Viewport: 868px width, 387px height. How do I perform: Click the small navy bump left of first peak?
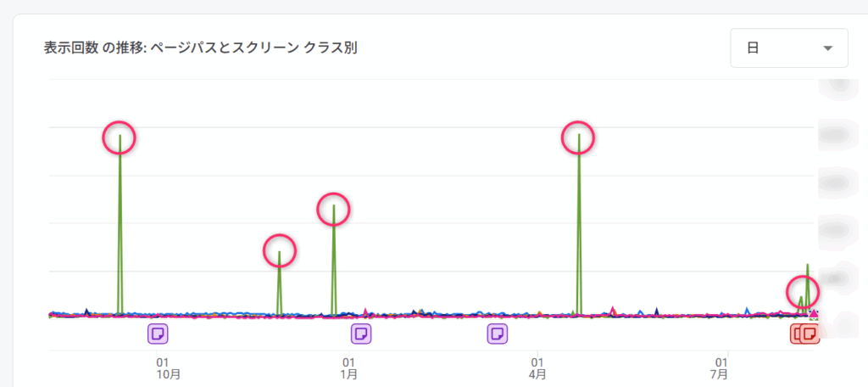[x=86, y=311]
